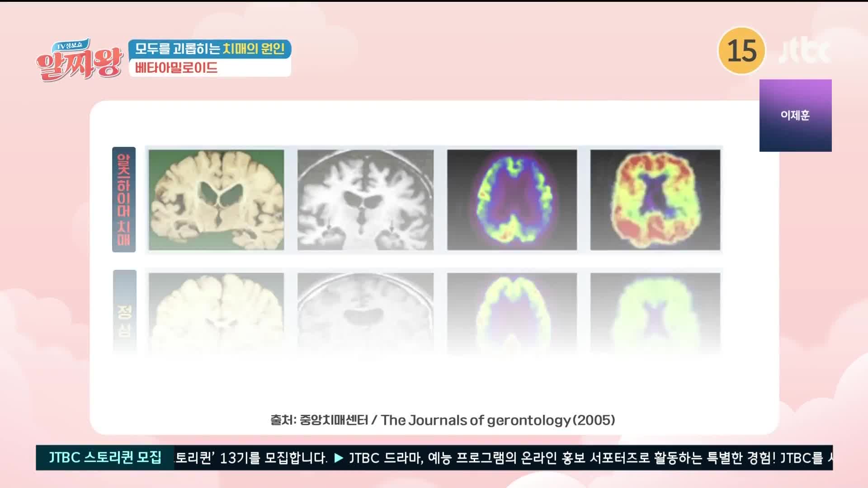This screenshot has height=488, width=868.
Task: Click the 알짜왕 show logo
Action: [x=80, y=60]
